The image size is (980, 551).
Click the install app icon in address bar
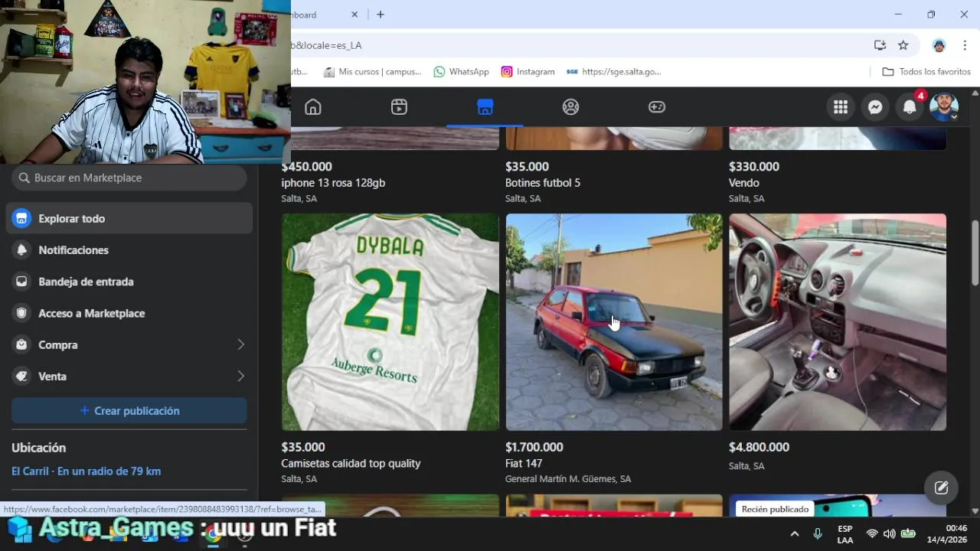tap(880, 45)
